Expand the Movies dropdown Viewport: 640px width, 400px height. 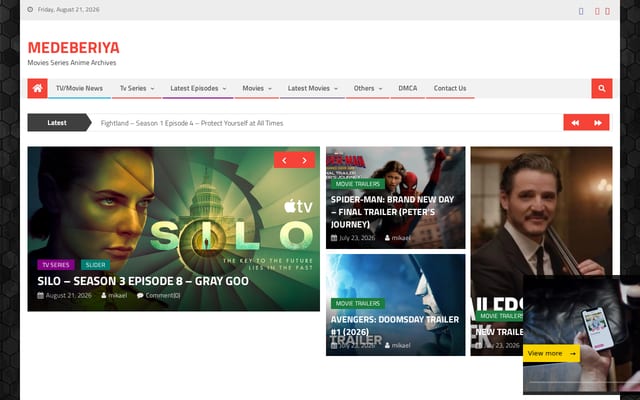tap(257, 88)
